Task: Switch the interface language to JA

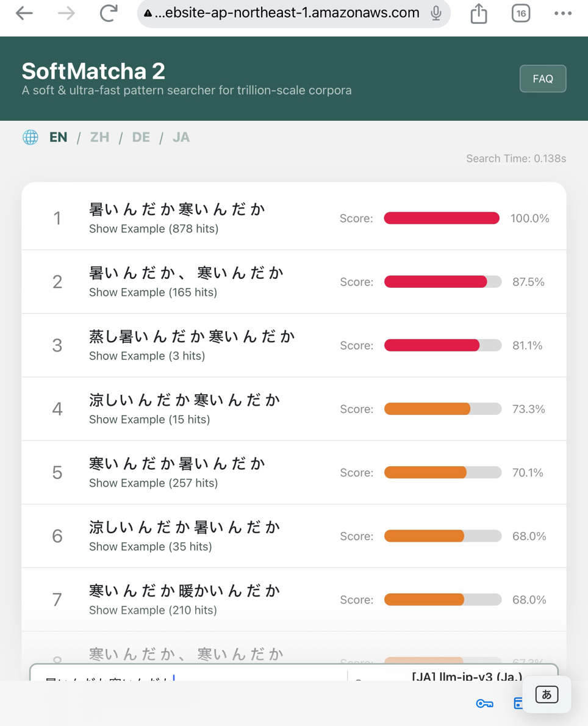Action: click(181, 137)
